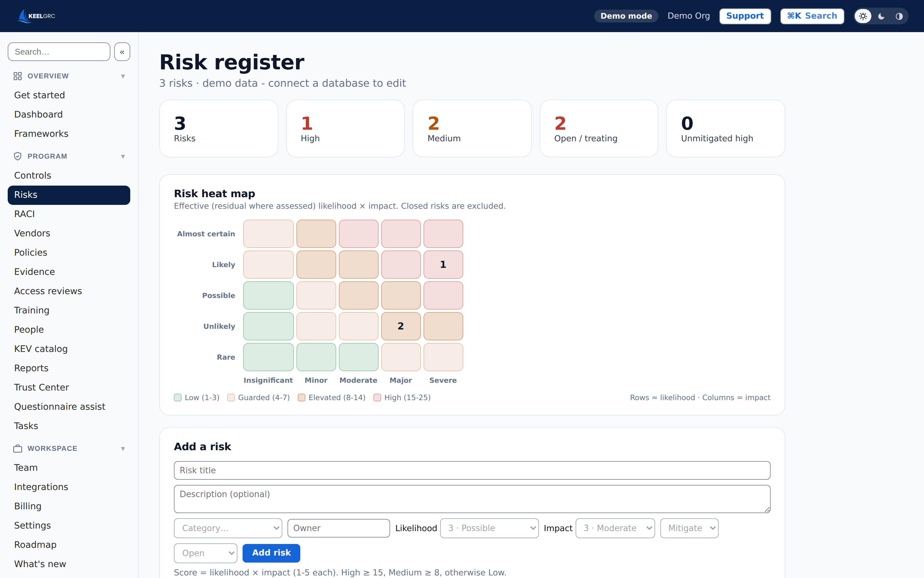Click the Unmitigated high card
The width and height of the screenshot is (924, 578).
click(725, 128)
